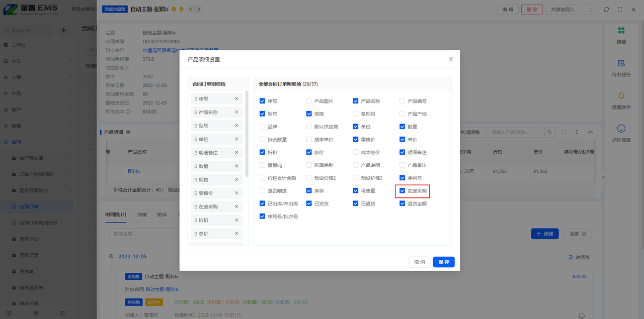644x319 pixels.
Task: Click the gear icon beside 产品明细
Action: point(128,132)
